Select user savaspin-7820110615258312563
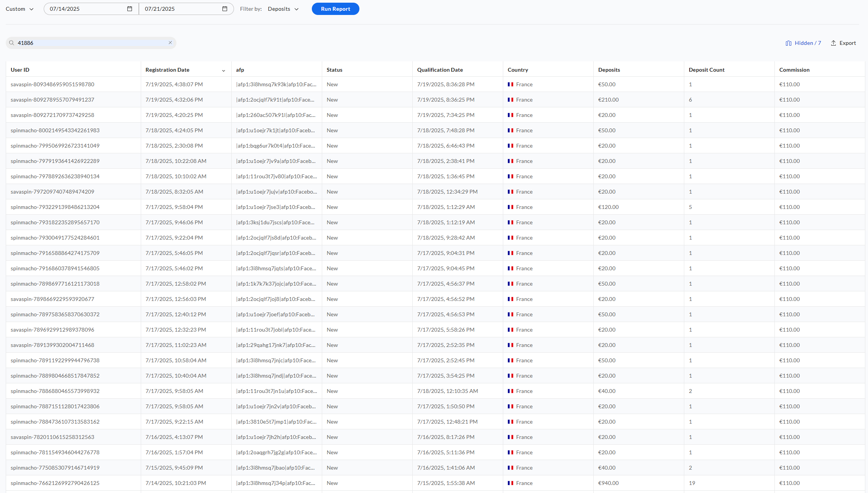868x493 pixels. pos(53,437)
